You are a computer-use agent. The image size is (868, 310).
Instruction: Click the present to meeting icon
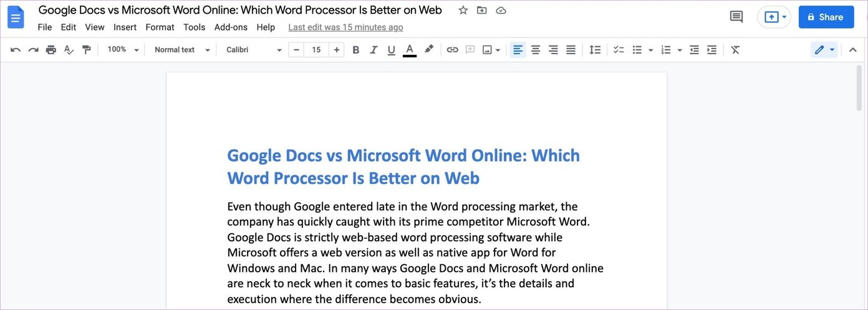click(x=771, y=17)
